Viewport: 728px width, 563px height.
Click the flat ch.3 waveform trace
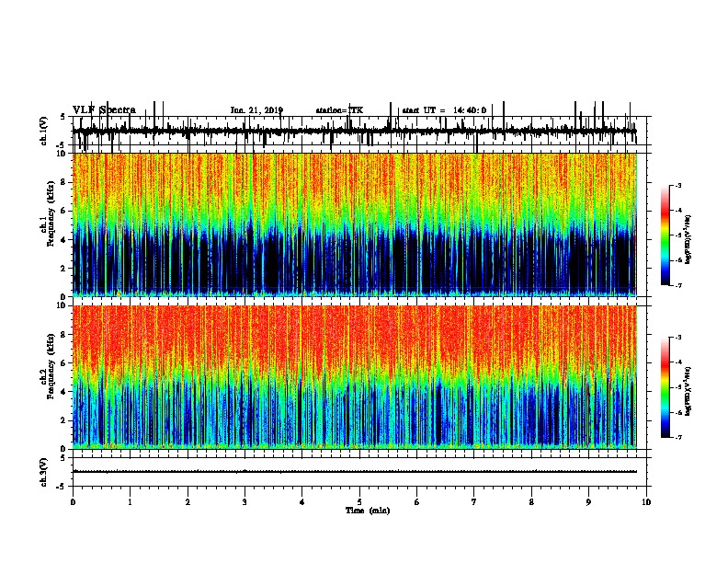click(x=355, y=472)
